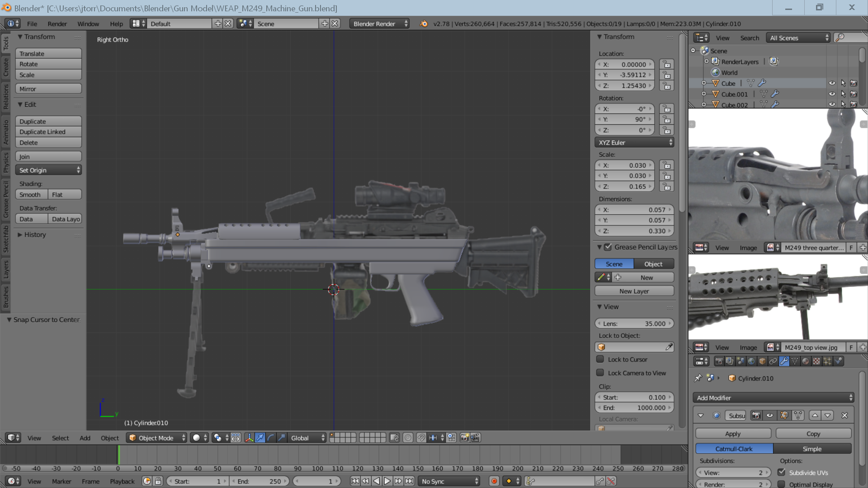
Task: Enable the scale manipulator icon
Action: point(282,438)
